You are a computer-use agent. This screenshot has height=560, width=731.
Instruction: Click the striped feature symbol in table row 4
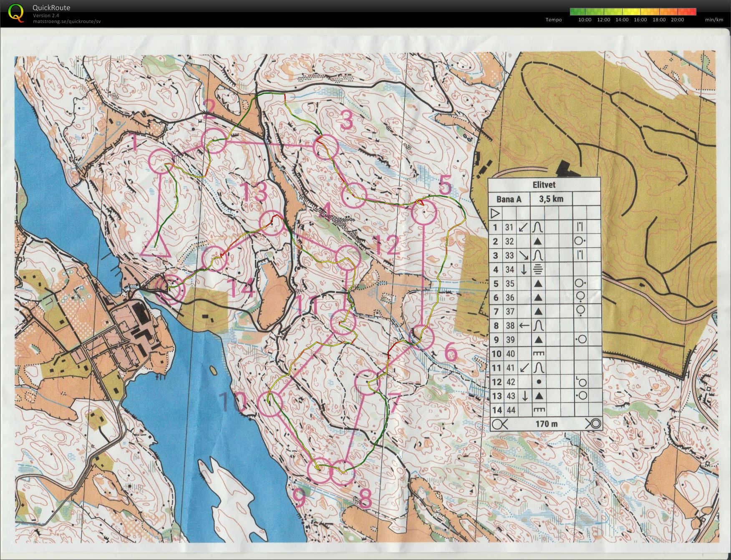pyautogui.click(x=538, y=270)
